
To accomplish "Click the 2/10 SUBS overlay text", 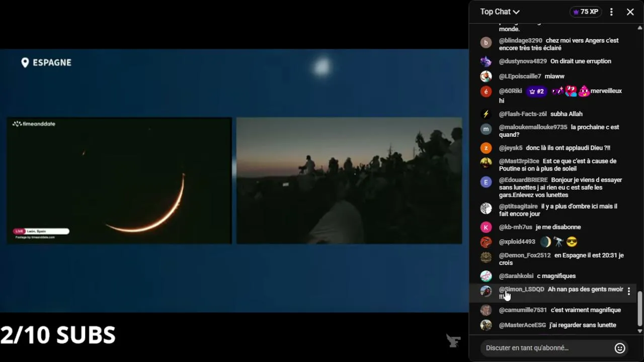I will [58, 335].
